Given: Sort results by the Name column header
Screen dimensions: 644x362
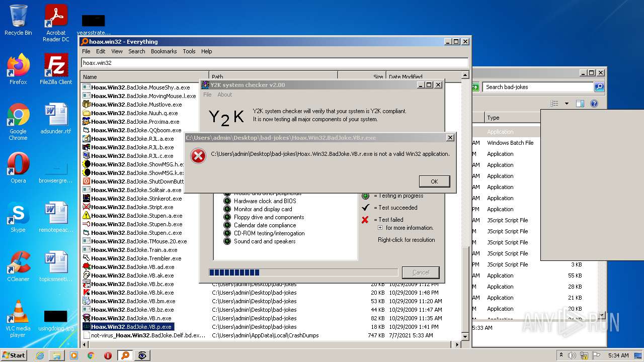Looking at the screenshot, I should [145, 77].
